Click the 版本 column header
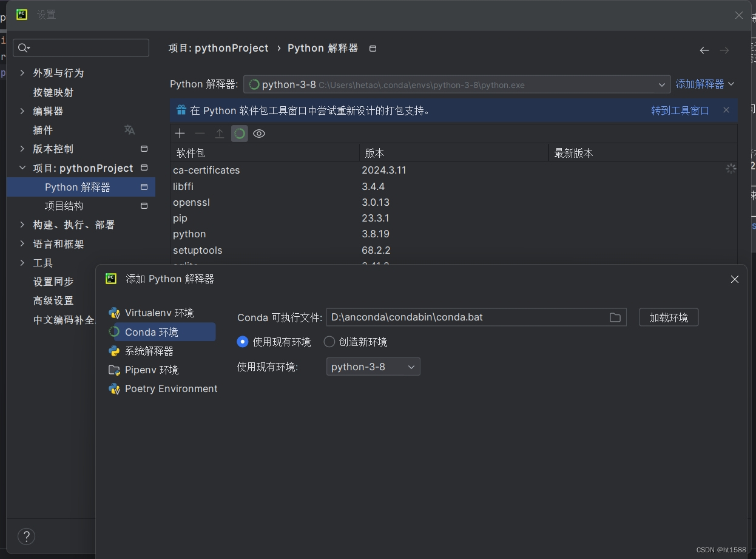The image size is (756, 559). point(454,153)
